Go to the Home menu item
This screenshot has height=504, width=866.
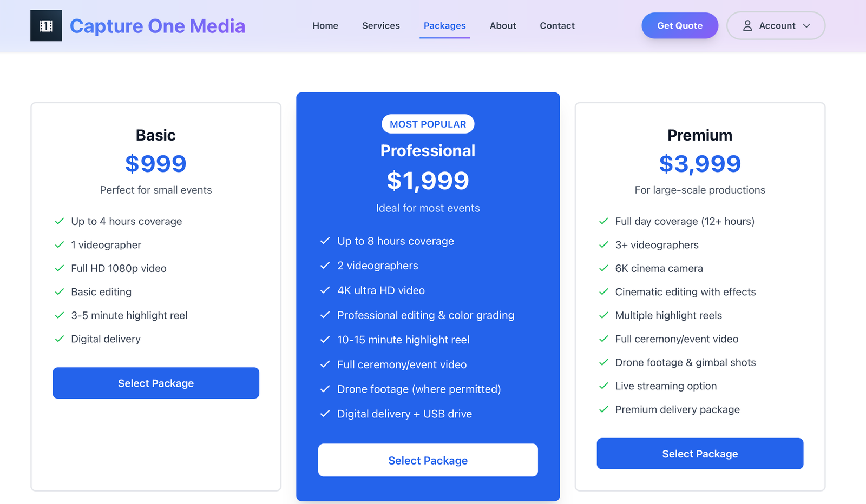click(325, 25)
